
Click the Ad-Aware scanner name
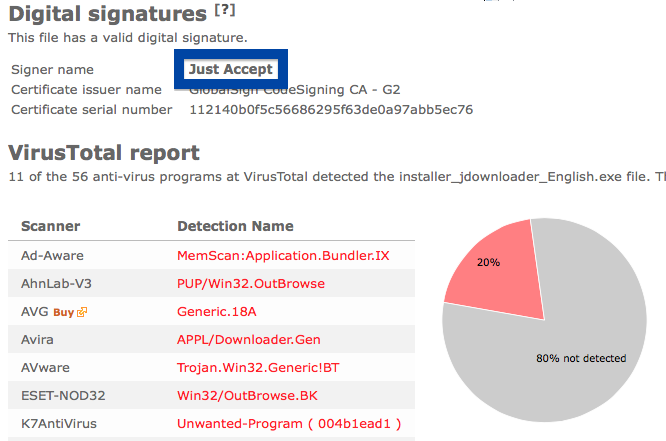(52, 255)
